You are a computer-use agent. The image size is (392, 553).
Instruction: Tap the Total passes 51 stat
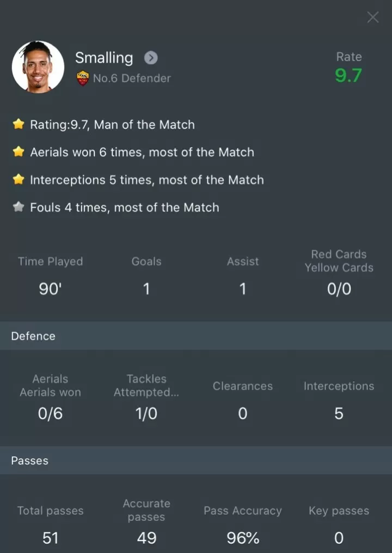(50, 538)
